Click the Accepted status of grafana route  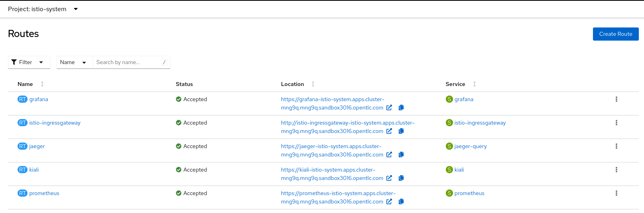(x=191, y=99)
